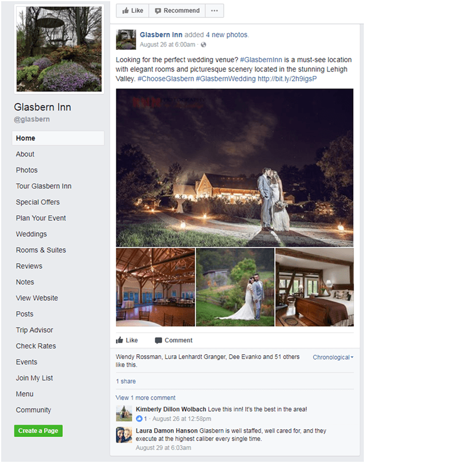Click the Recommend button
476x463 pixels.
(x=177, y=10)
